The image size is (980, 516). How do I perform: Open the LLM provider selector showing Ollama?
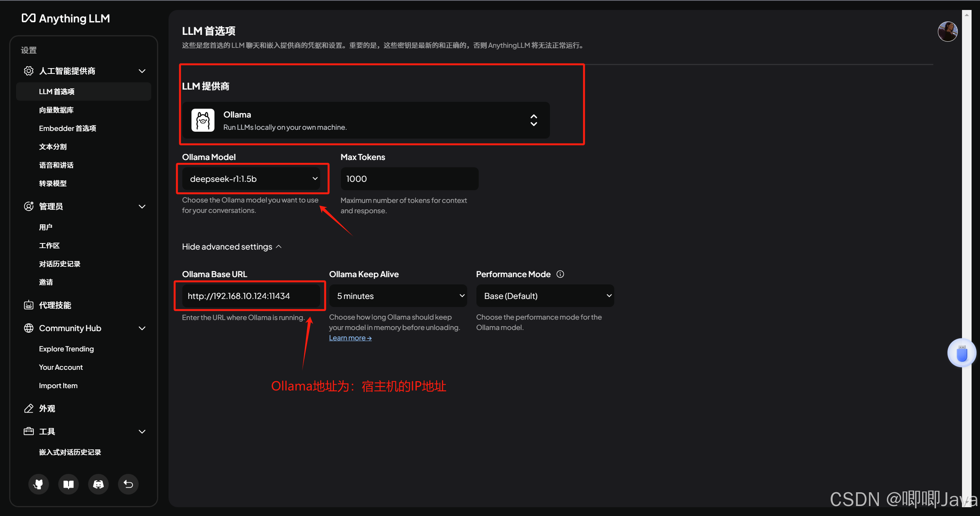[x=366, y=120]
